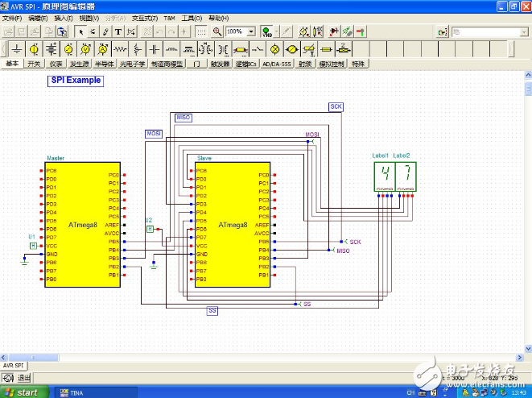The width and height of the screenshot is (532, 398).
Task: Click the Windows start button
Action: [22, 392]
